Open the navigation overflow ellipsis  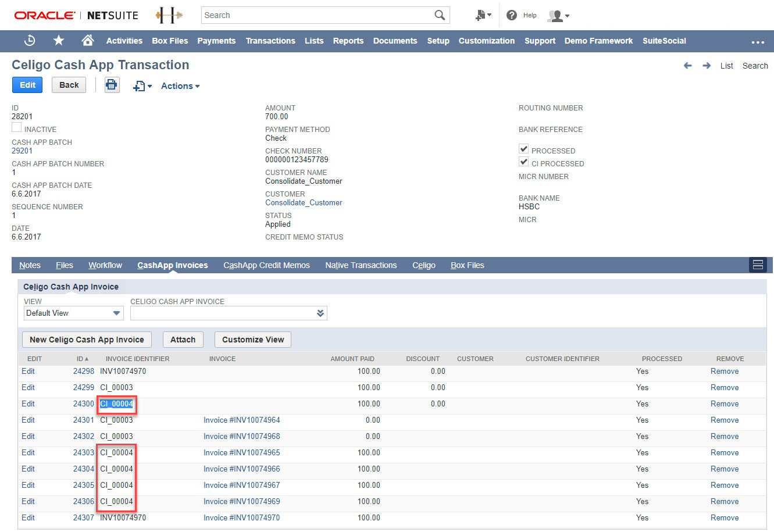[x=758, y=42]
